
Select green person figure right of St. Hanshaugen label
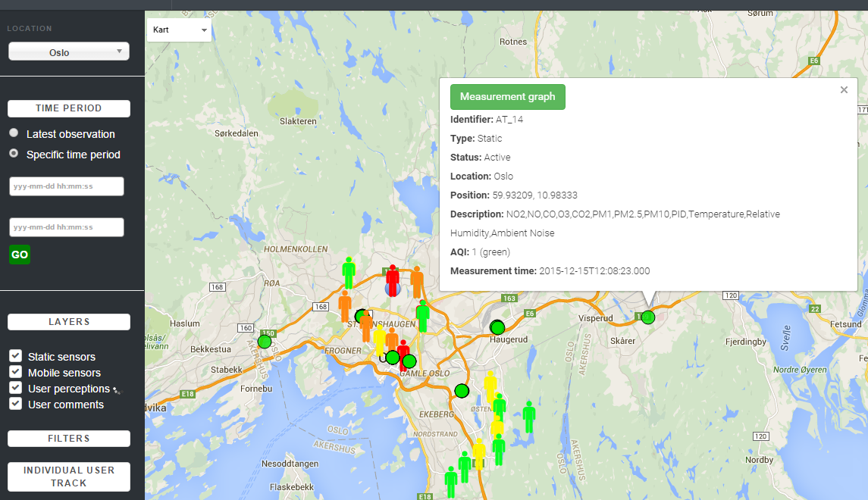(x=423, y=316)
